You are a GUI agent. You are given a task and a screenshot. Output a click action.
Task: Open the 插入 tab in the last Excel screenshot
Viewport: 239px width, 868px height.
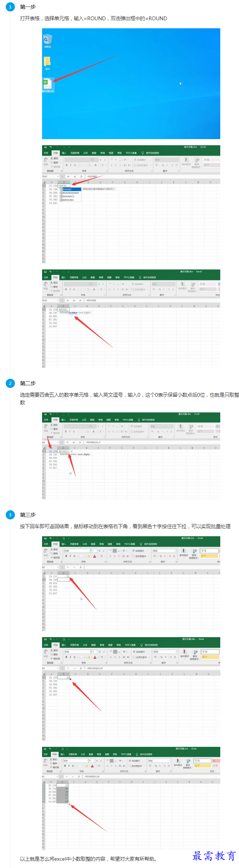coord(63,754)
